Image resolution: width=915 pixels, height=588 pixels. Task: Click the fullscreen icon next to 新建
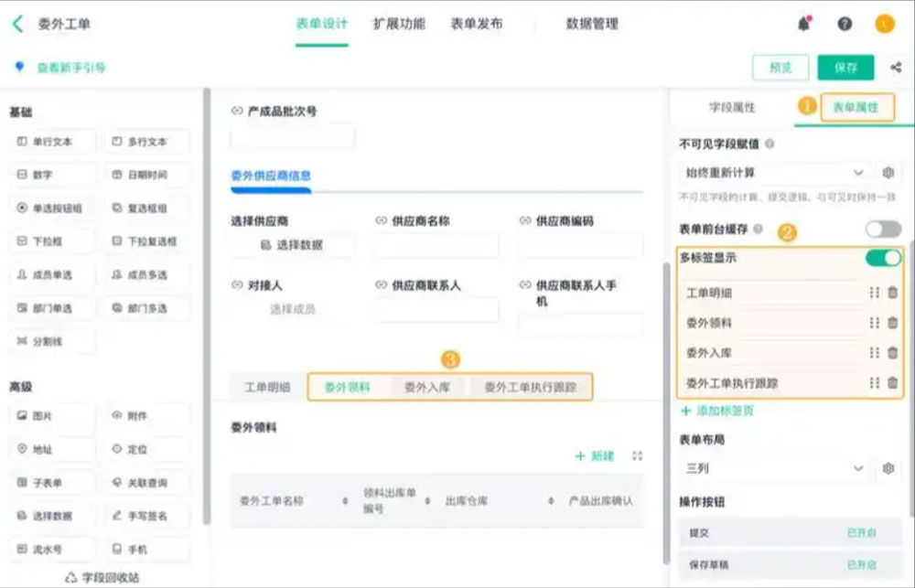(638, 455)
